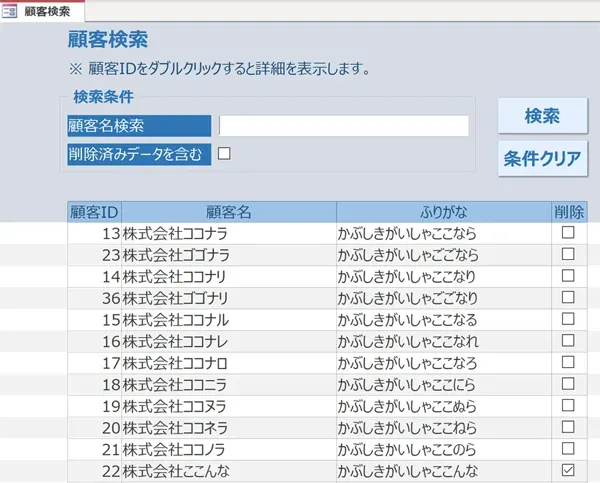Select customer ID 23 cell
600x483 pixels.
tap(94, 254)
